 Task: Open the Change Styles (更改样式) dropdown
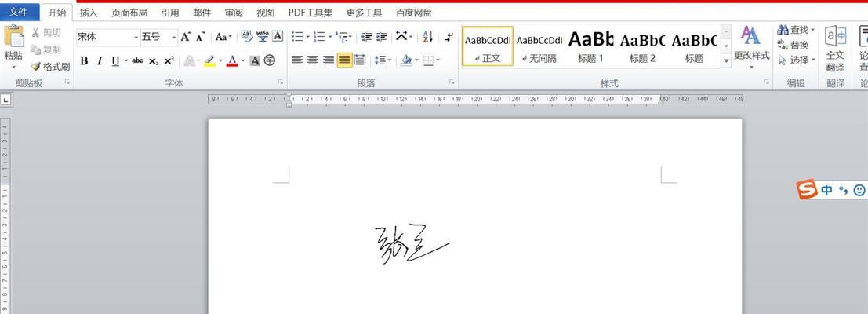(x=751, y=49)
